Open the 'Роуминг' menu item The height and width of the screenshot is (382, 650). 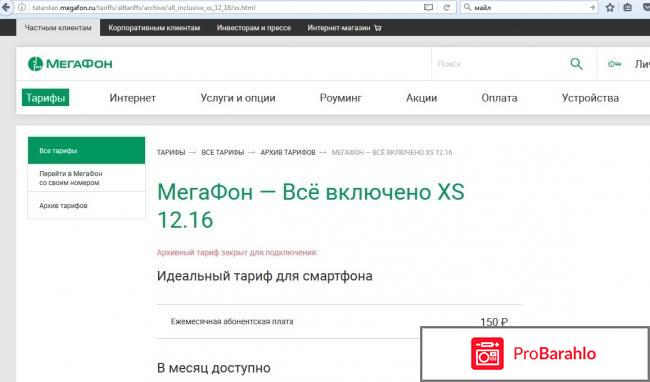point(341,98)
